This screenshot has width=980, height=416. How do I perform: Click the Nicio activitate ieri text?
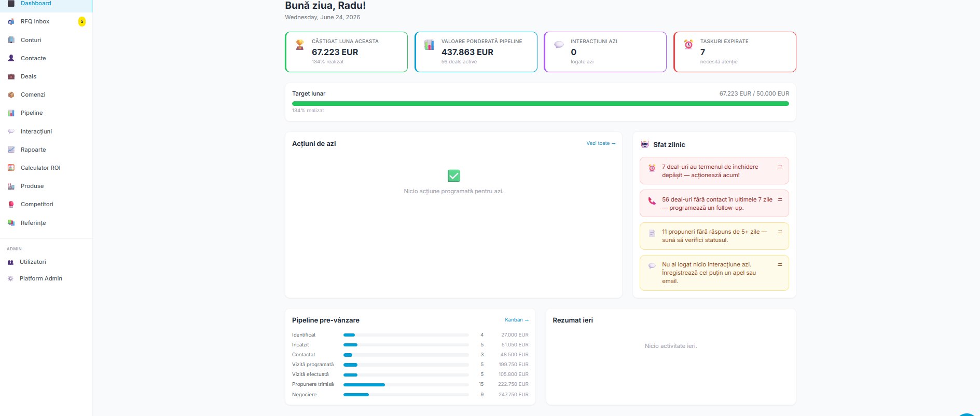pyautogui.click(x=671, y=346)
